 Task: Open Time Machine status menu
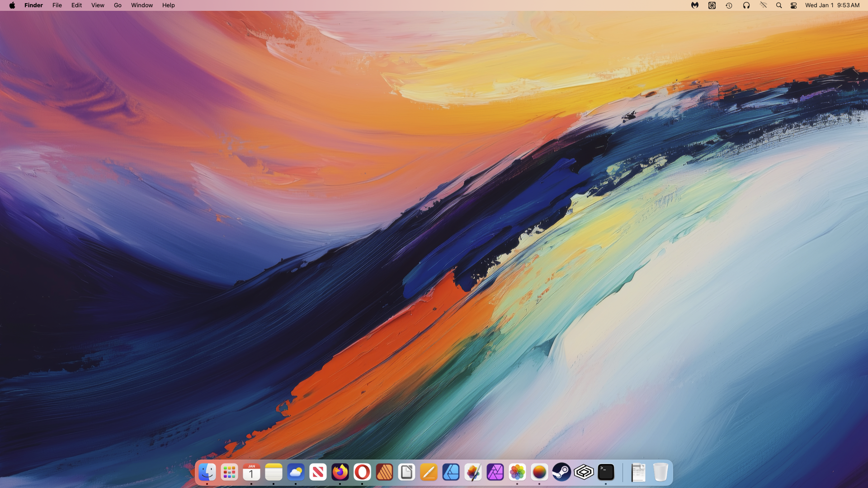click(729, 5)
